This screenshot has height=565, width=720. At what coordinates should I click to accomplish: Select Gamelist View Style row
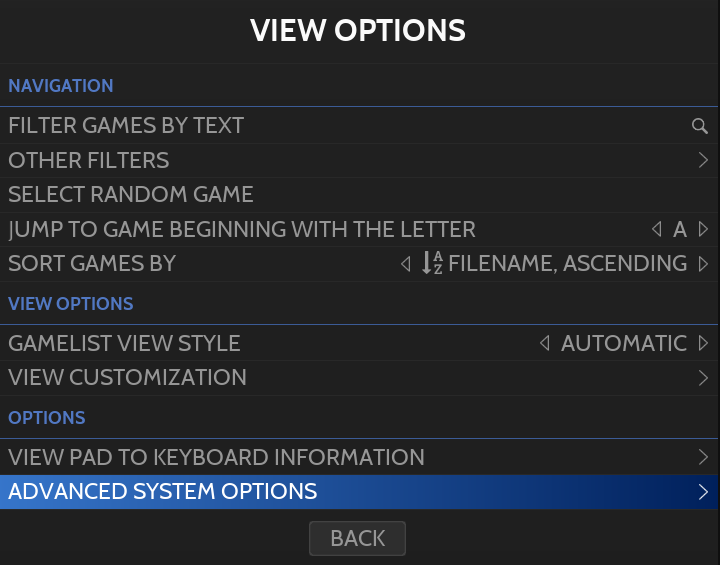(124, 344)
